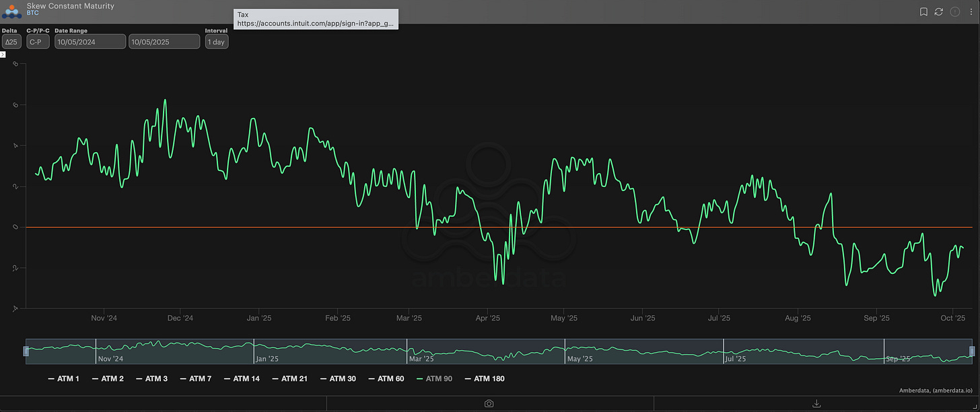This screenshot has height=412, width=980.
Task: Download the chart data
Action: [816, 403]
